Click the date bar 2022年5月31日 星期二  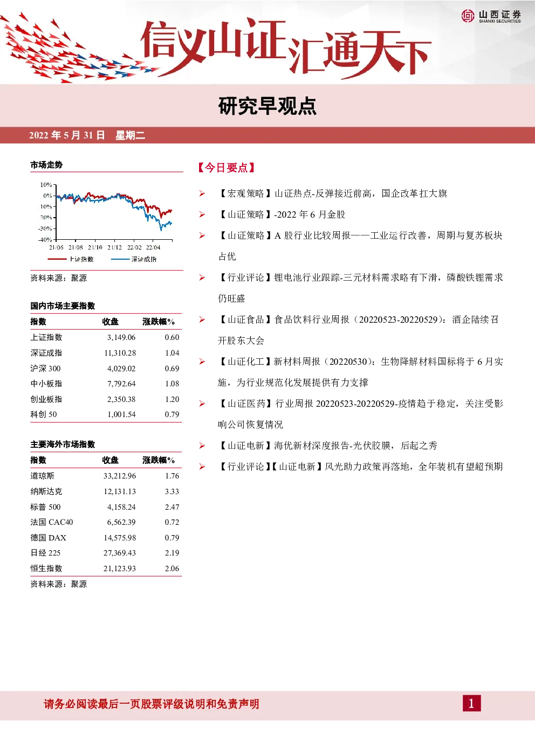87,135
